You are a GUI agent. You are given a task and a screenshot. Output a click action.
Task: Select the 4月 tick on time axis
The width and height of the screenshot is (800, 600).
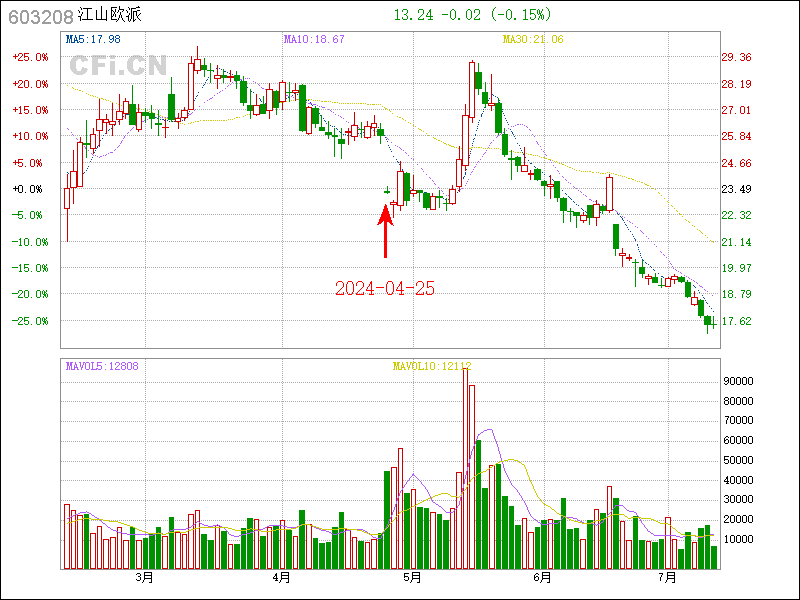281,577
